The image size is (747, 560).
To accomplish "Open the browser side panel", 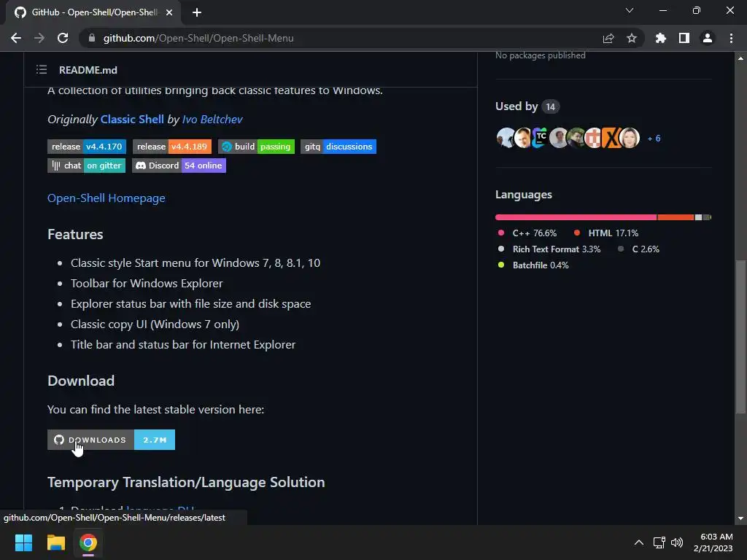I will pyautogui.click(x=684, y=38).
